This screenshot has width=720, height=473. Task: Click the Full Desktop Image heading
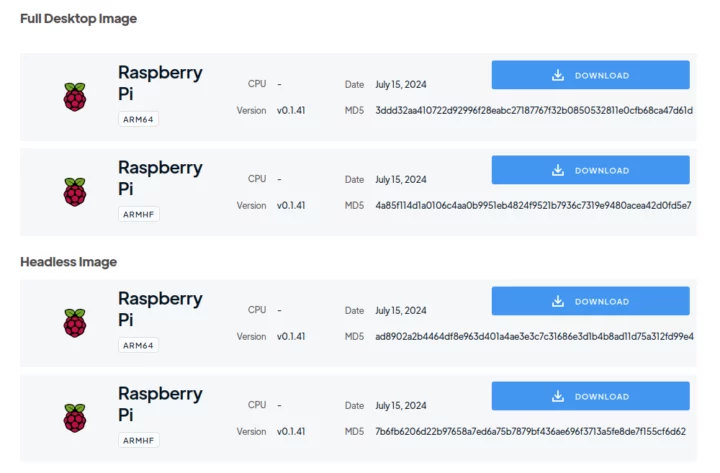78,19
